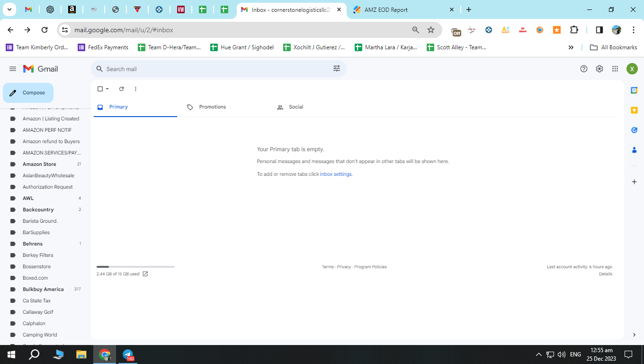Open the Google Account avatar X

[x=632, y=69]
